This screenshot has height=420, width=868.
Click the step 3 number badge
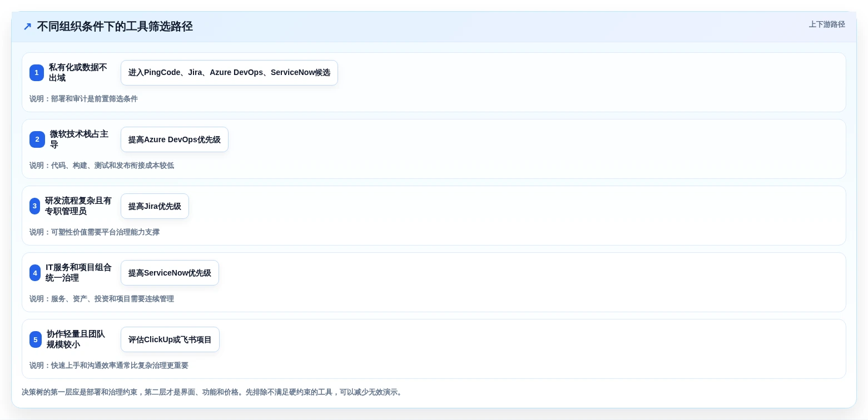34,206
